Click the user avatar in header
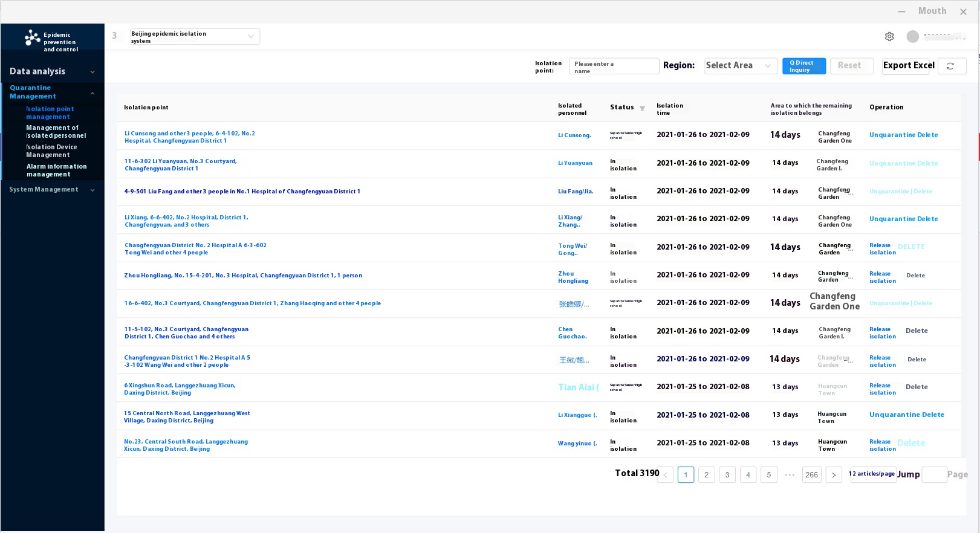The height and width of the screenshot is (533, 980). pos(912,37)
